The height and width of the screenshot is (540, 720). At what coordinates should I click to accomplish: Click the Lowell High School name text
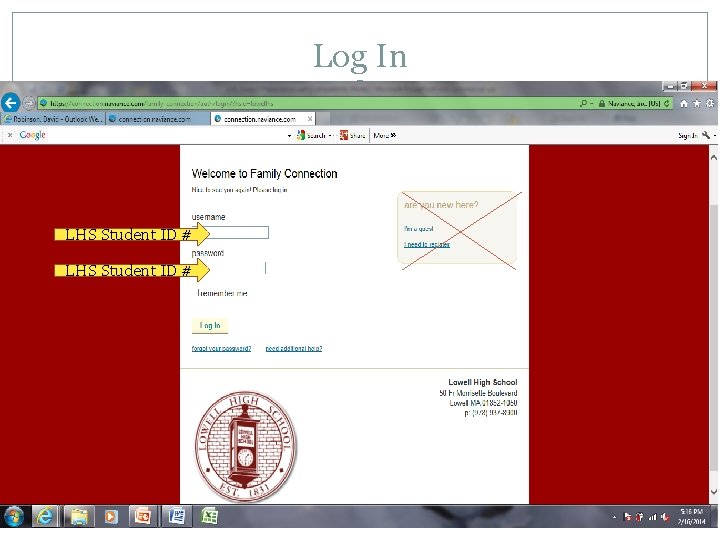[x=483, y=382]
